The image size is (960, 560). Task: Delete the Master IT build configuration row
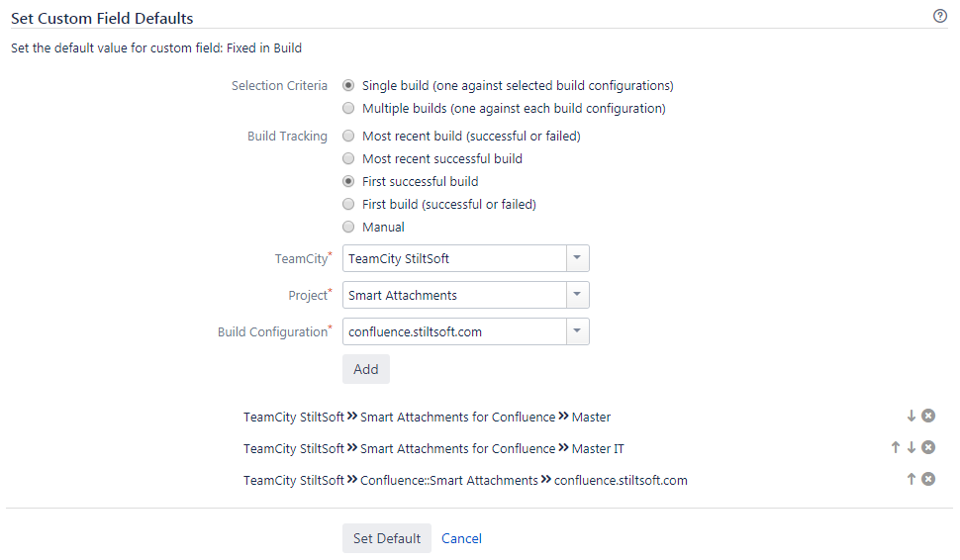[x=928, y=448]
